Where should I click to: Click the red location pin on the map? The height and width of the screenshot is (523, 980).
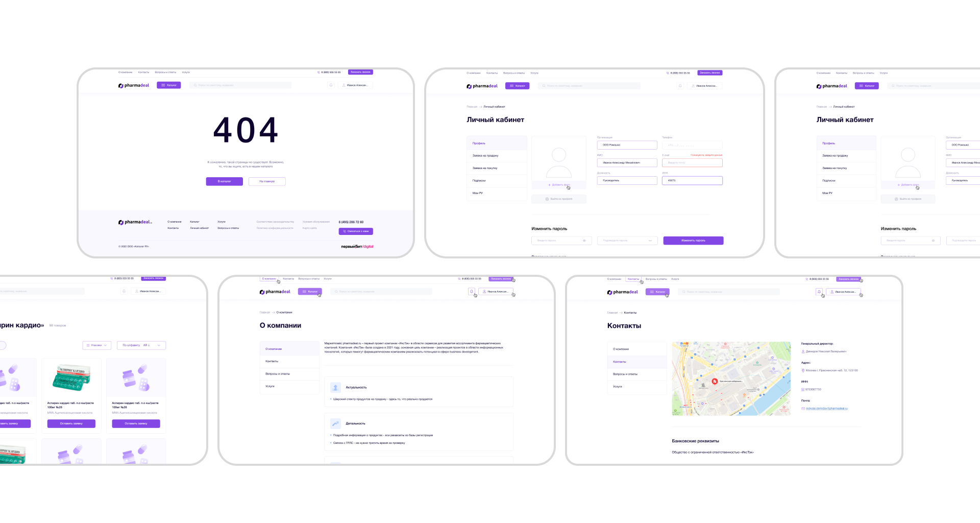(x=715, y=381)
